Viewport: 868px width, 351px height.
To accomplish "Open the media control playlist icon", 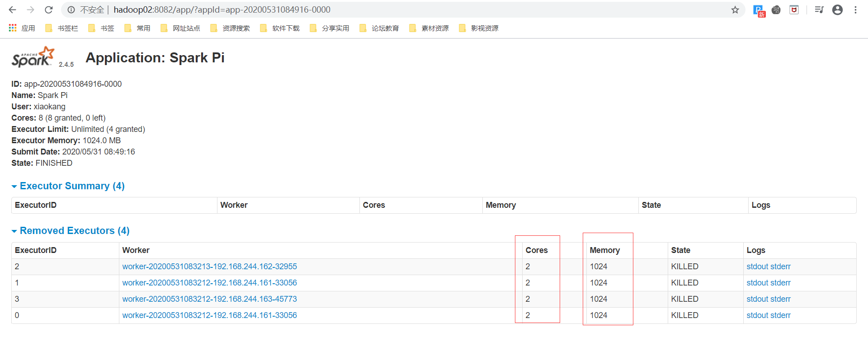I will (x=819, y=9).
